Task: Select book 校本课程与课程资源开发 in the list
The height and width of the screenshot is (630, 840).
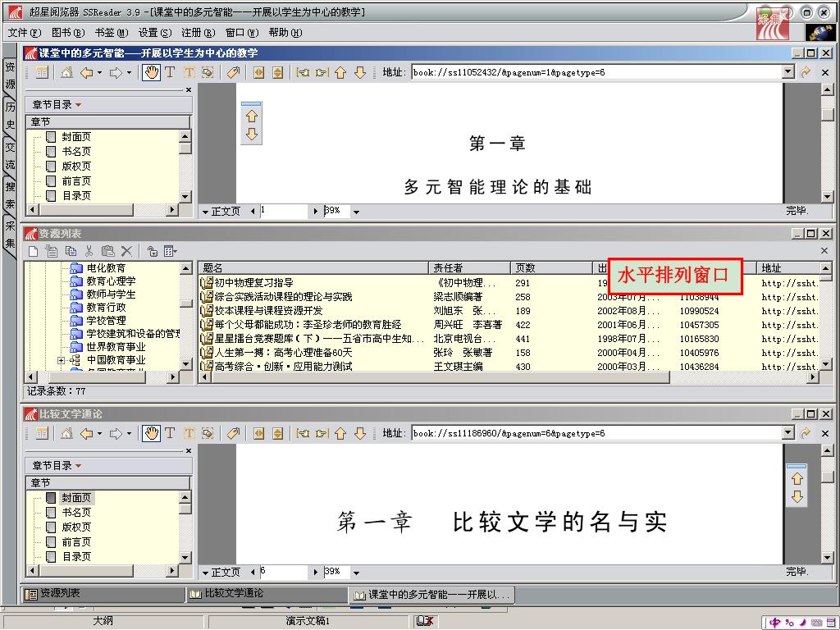Action: pos(268,311)
